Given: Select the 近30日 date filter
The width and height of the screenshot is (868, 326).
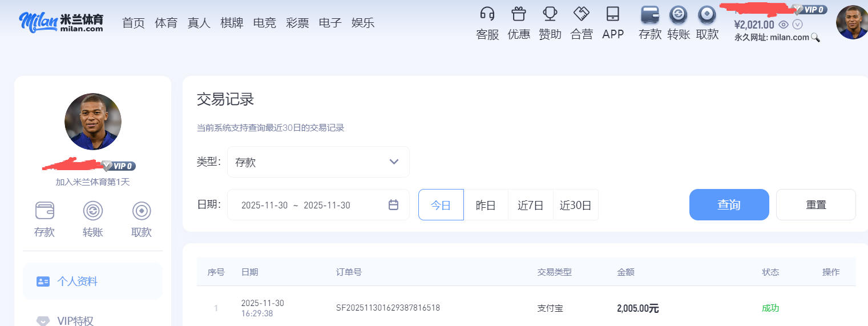Looking at the screenshot, I should [575, 205].
